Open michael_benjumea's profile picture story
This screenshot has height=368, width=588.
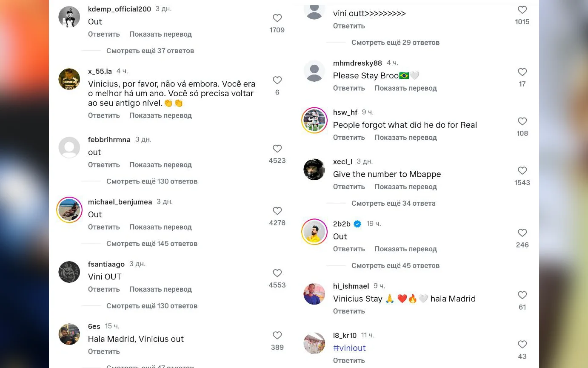(69, 210)
